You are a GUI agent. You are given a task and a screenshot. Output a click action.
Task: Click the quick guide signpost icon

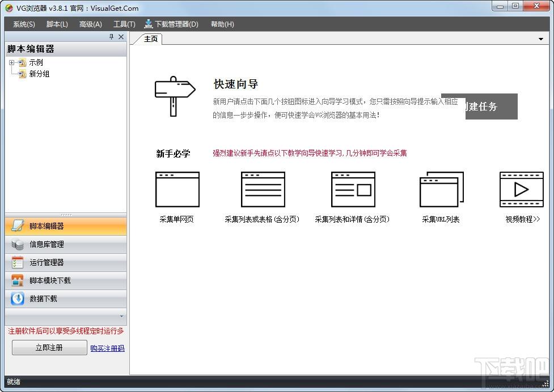tap(175, 96)
